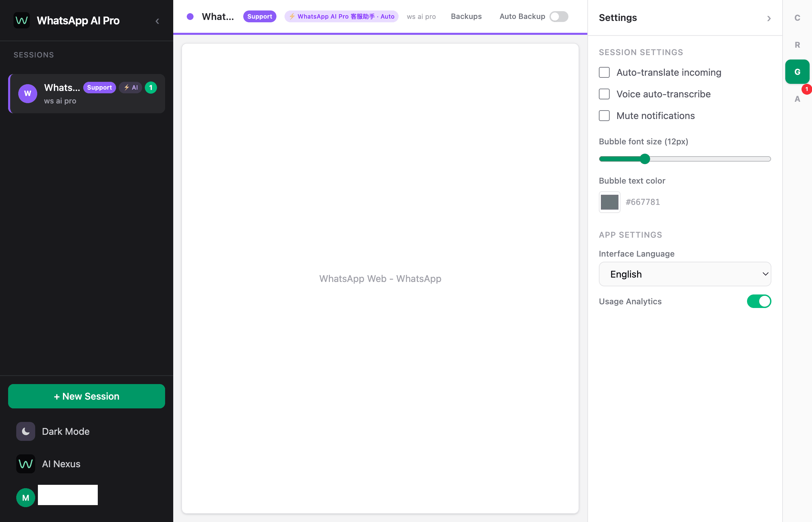Select the AI badge on the session card

click(x=131, y=88)
